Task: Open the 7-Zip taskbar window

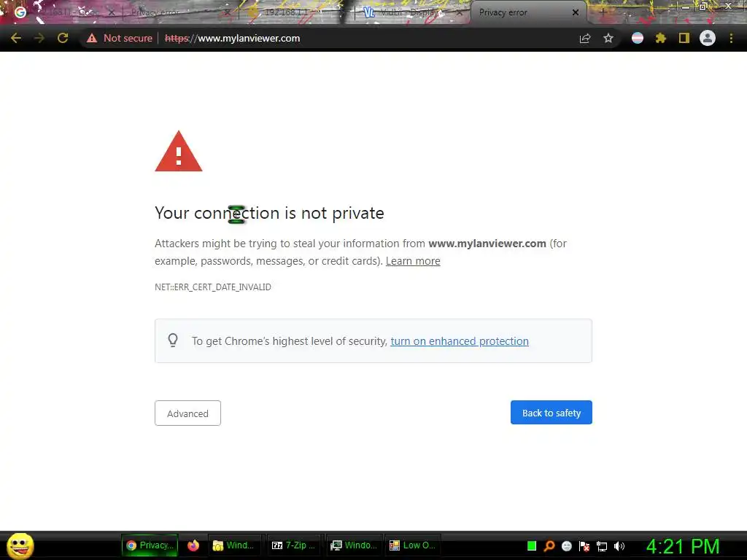Action: click(293, 545)
